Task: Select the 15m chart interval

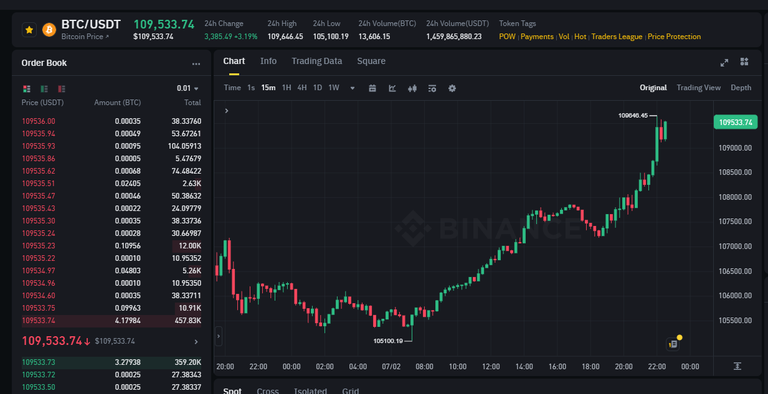Action: [268, 88]
